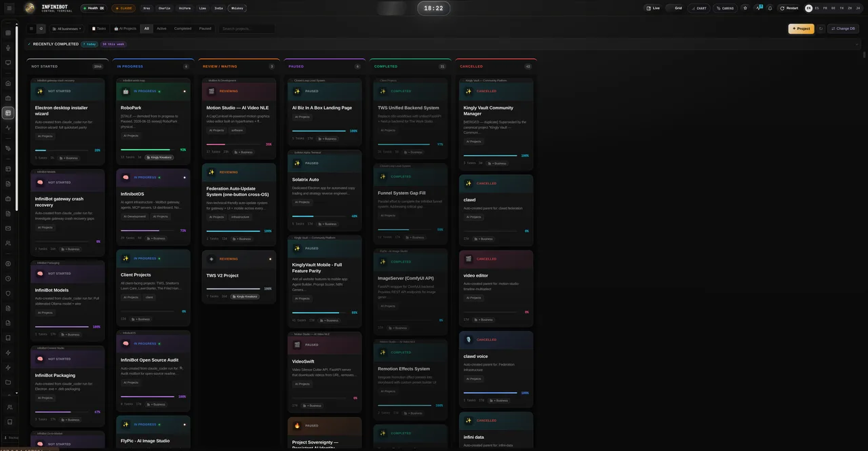This screenshot has width=868, height=451.
Task: Click the microphone icon in the sidebar
Action: pyautogui.click(x=8, y=47)
